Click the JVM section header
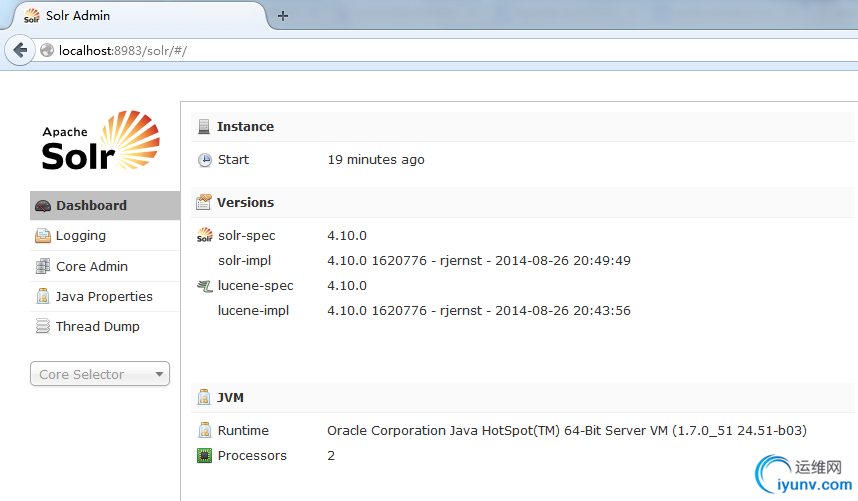 point(523,398)
